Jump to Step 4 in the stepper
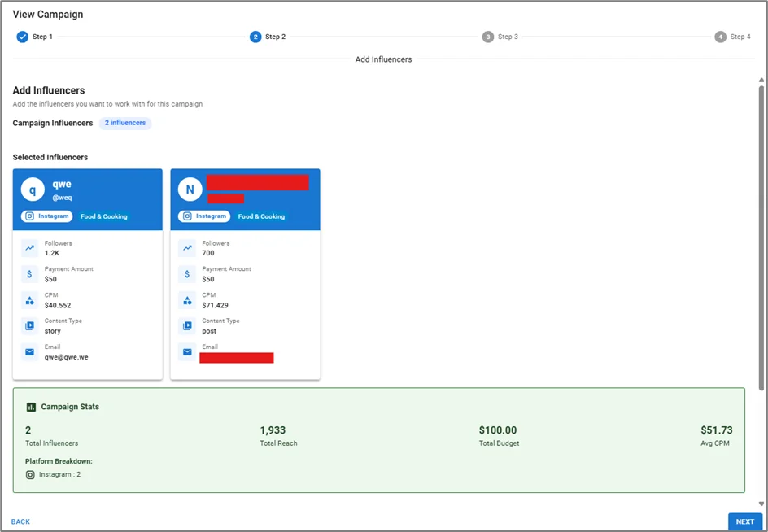This screenshot has width=768, height=532. point(720,37)
